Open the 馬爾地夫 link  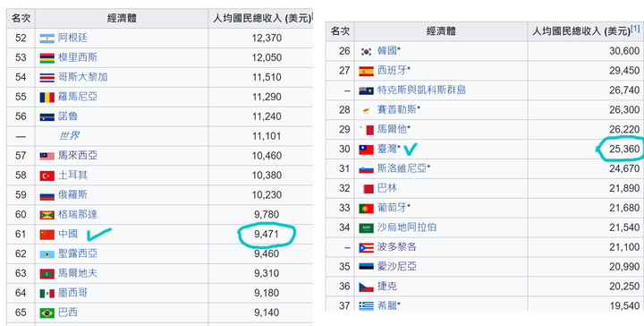[77, 273]
